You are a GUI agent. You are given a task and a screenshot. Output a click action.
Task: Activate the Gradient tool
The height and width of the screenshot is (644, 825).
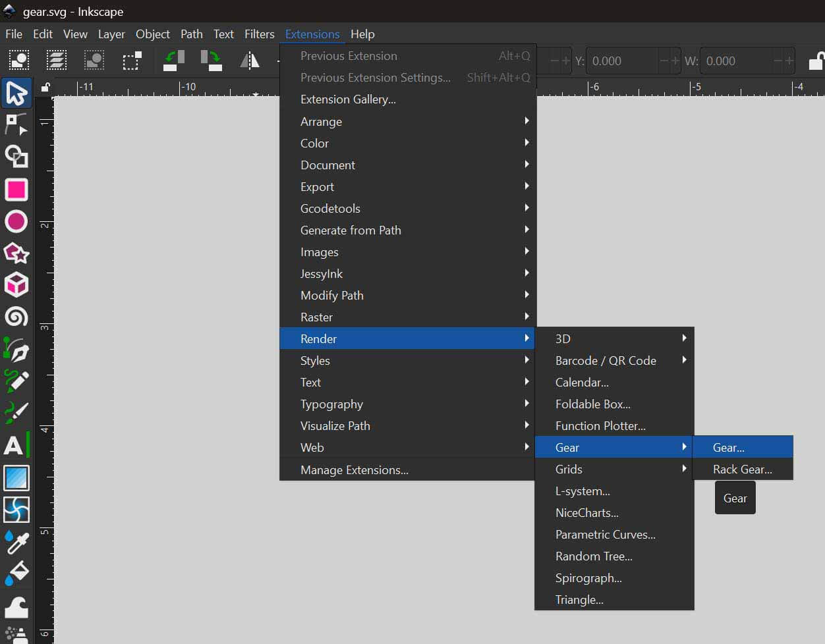[x=16, y=477]
